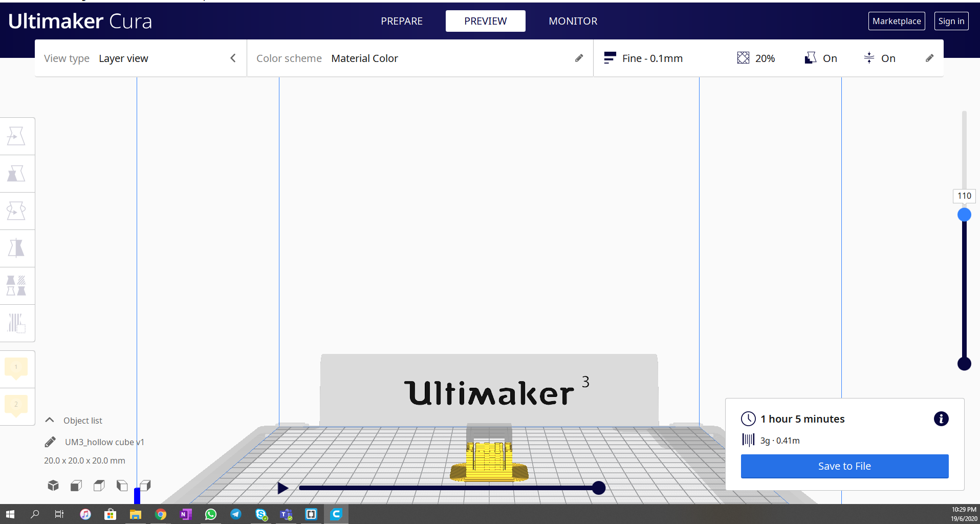Open WhatsApp from taskbar
Screen dimensions: 980x524
coord(211,514)
